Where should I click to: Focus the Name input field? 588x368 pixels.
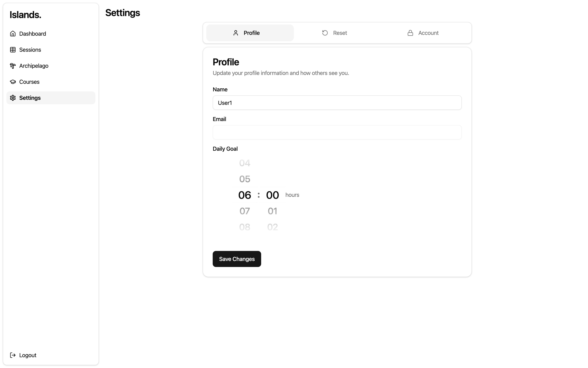pyautogui.click(x=337, y=103)
